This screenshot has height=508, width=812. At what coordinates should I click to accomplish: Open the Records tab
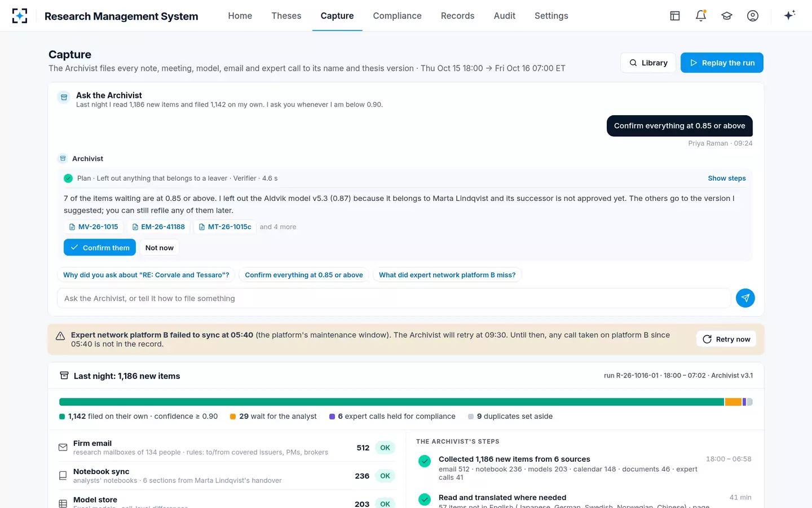click(458, 16)
